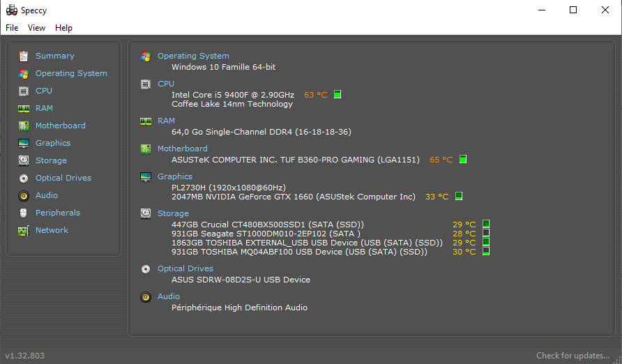Select Motherboard section in the sidebar
The image size is (622, 364).
(x=60, y=126)
